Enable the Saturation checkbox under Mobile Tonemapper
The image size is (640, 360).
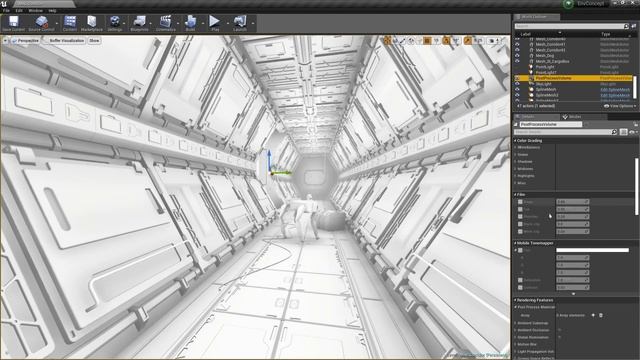[520, 280]
